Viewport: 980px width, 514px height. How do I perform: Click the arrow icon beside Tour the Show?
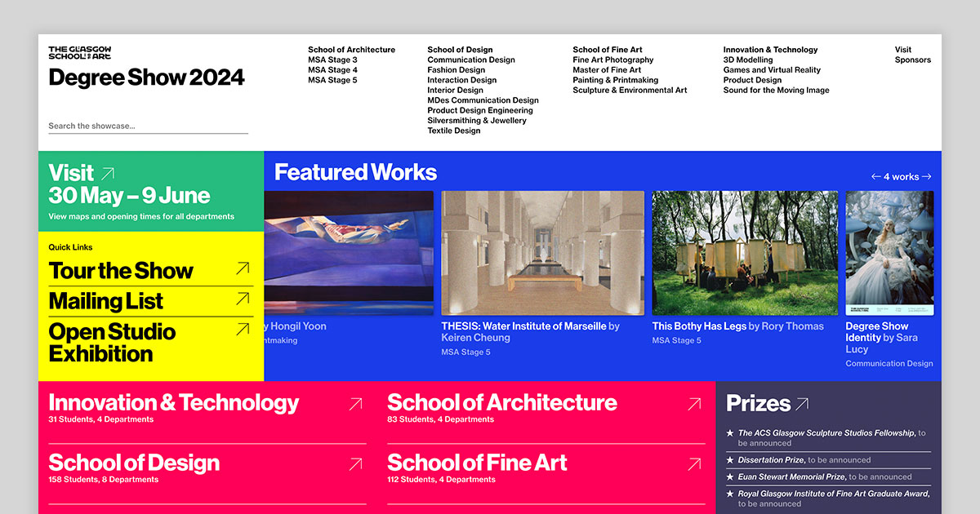click(243, 268)
